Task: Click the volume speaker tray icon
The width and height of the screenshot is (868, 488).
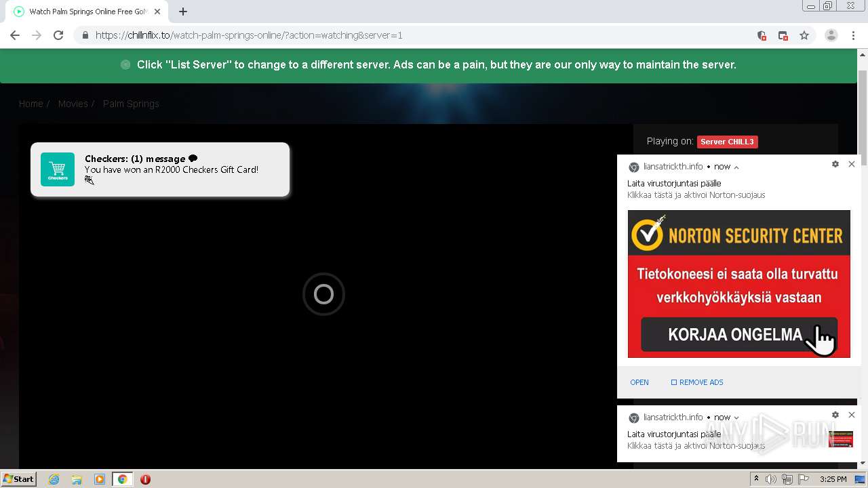Action: coord(771,479)
